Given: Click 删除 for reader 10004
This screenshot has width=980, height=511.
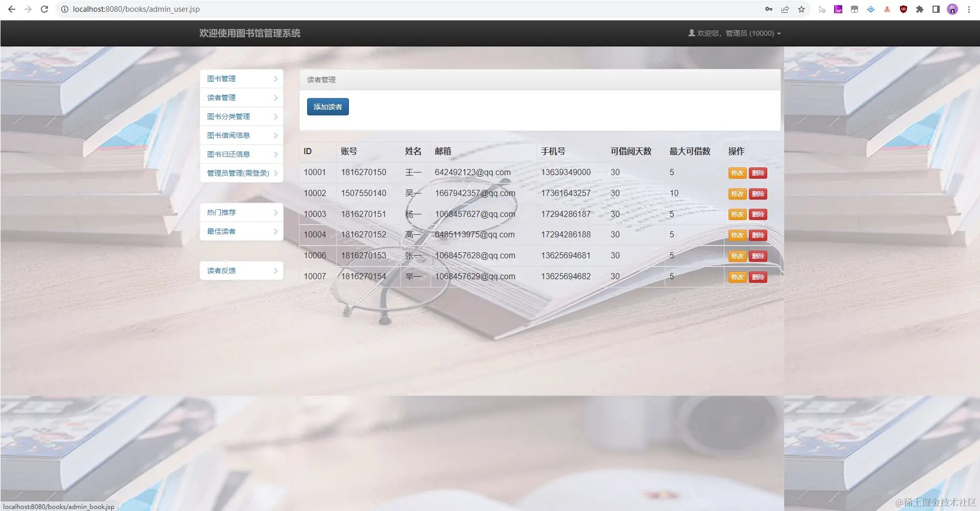Looking at the screenshot, I should pyautogui.click(x=758, y=235).
